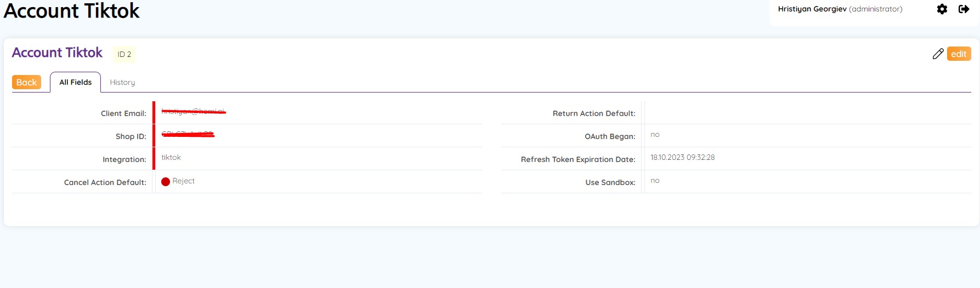Click the large black Account Tiktok heading
This screenshot has height=288, width=980.
(x=72, y=10)
